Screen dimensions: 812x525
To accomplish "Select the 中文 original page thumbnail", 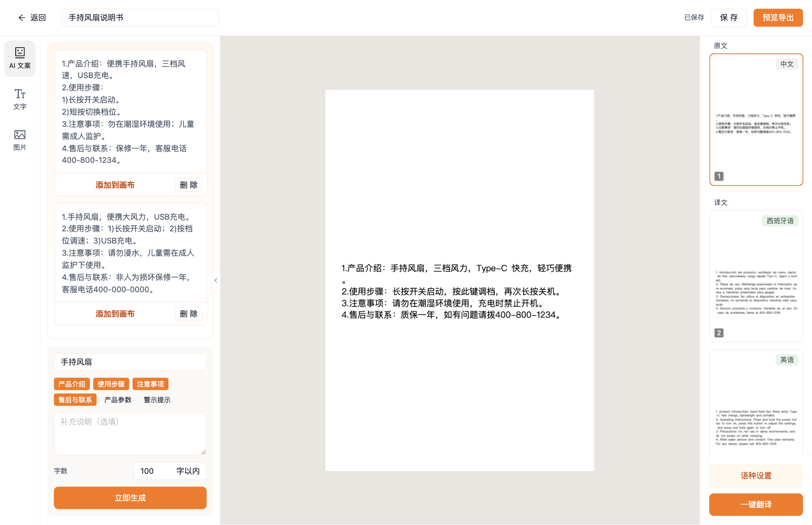I will pyautogui.click(x=756, y=120).
